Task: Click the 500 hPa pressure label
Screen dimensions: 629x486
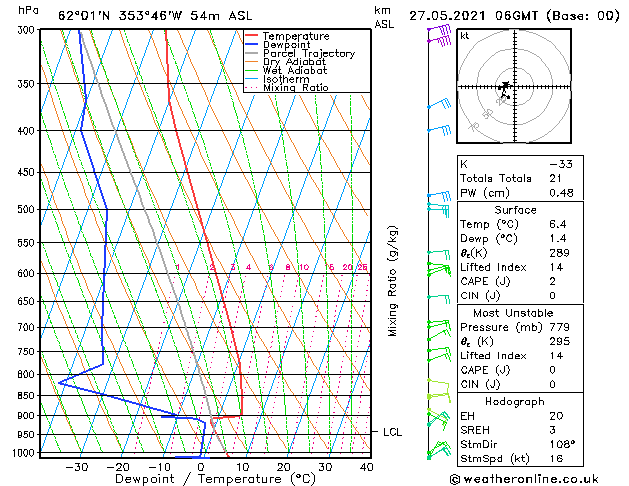Action: [28, 209]
